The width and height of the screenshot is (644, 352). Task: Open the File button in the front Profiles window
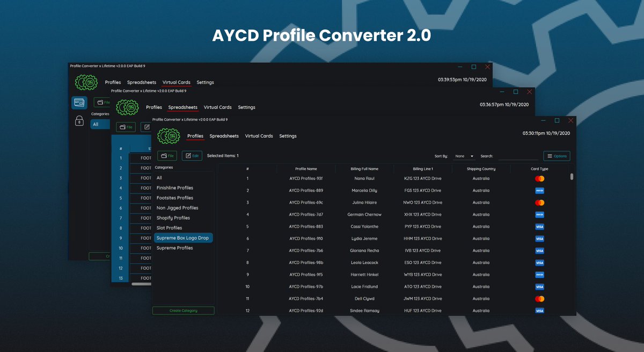(167, 156)
